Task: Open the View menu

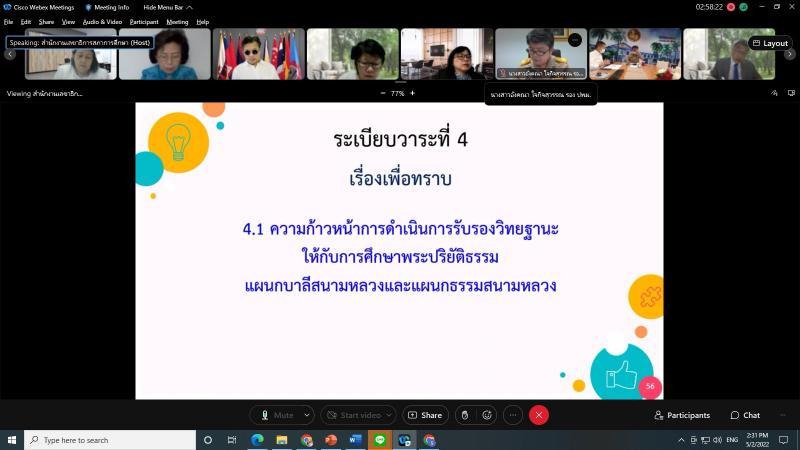Action: pyautogui.click(x=68, y=22)
